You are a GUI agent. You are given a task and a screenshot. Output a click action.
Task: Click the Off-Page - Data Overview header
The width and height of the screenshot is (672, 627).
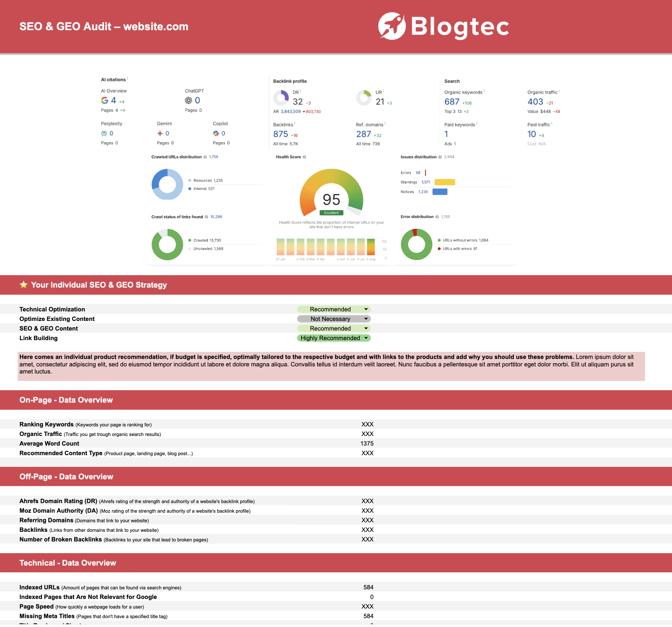click(66, 476)
